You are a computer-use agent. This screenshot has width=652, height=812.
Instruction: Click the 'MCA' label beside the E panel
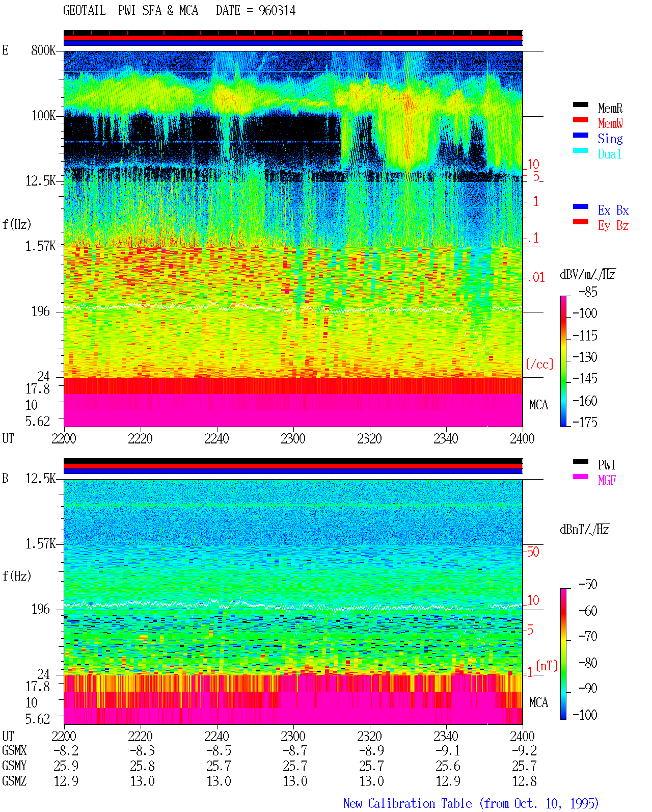pyautogui.click(x=538, y=405)
